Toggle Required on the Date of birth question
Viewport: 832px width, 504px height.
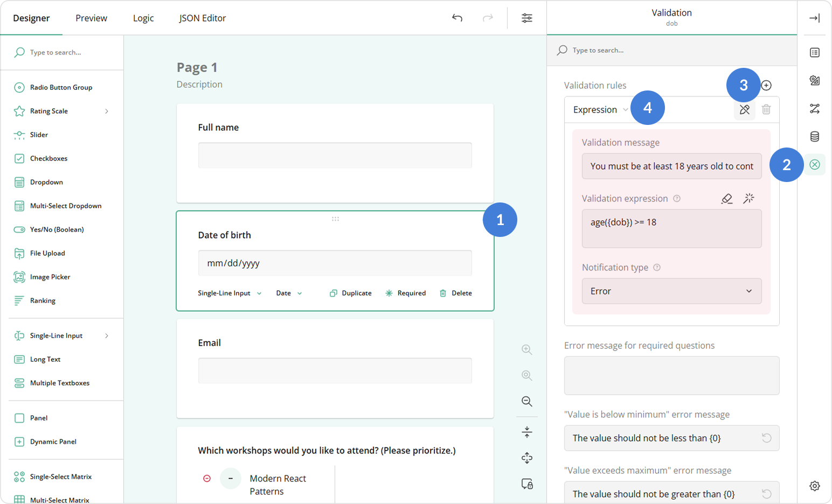[x=406, y=293]
